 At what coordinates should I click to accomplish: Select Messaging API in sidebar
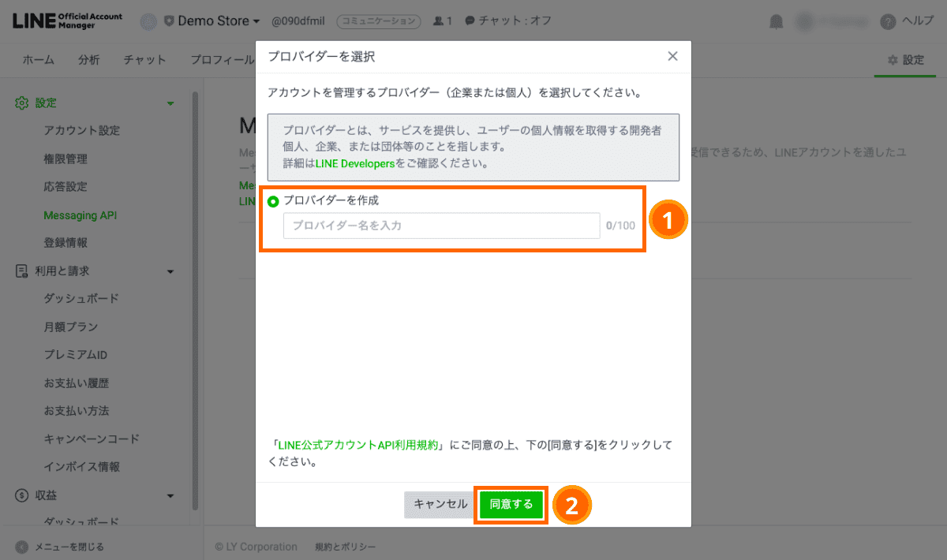pyautogui.click(x=80, y=215)
